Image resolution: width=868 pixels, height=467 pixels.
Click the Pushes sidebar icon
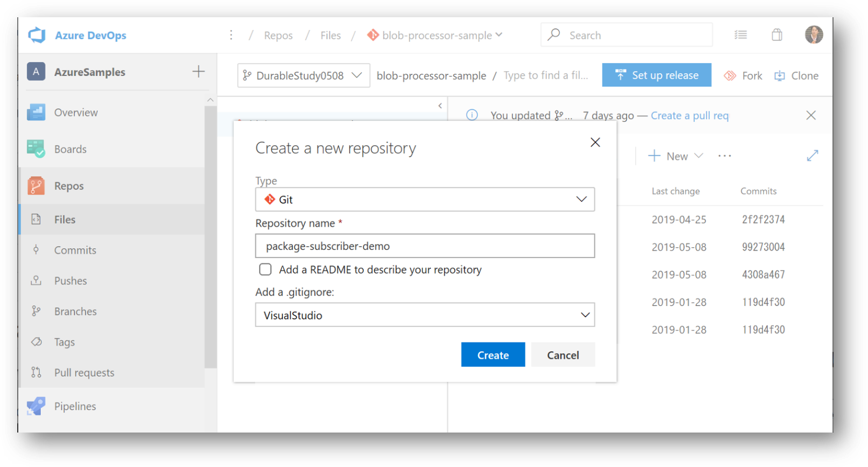tap(36, 281)
